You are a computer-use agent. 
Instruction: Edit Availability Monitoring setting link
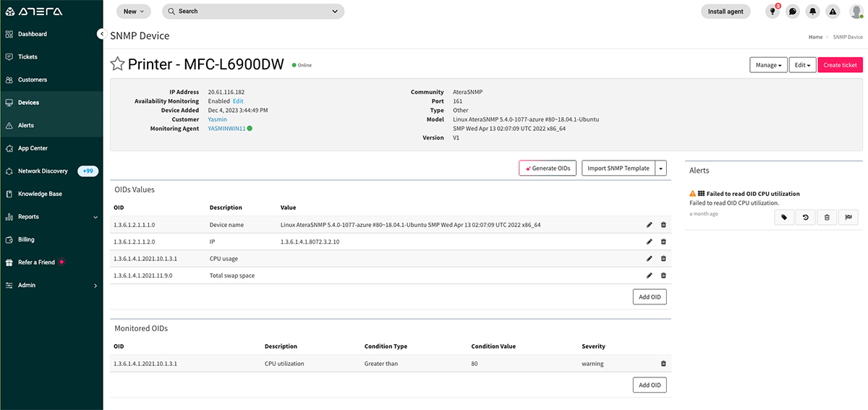238,101
